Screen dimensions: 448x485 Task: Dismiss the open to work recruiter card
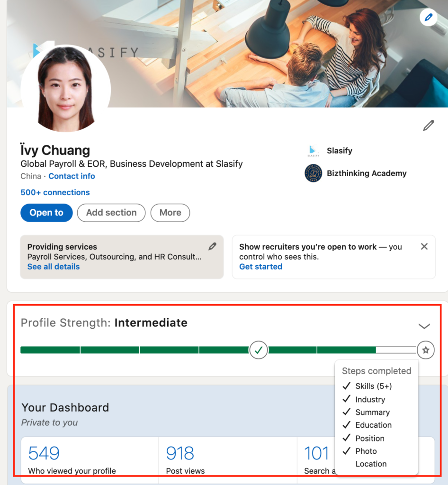click(424, 246)
